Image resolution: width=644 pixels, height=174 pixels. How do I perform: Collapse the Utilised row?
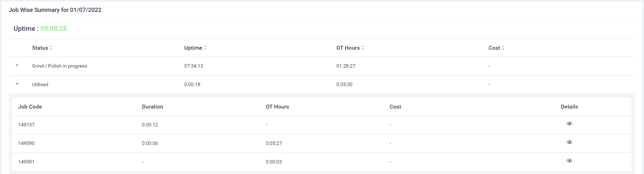tap(17, 84)
